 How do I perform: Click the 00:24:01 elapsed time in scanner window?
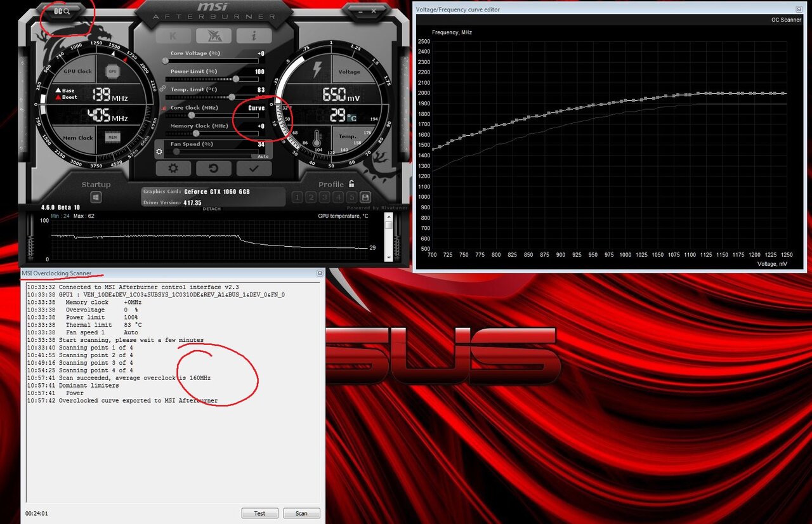click(37, 513)
